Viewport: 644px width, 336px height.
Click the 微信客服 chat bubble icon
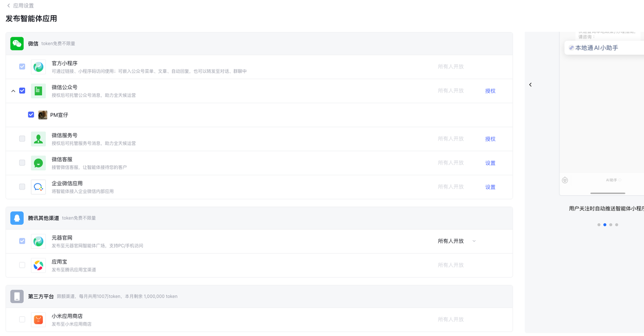(x=38, y=163)
